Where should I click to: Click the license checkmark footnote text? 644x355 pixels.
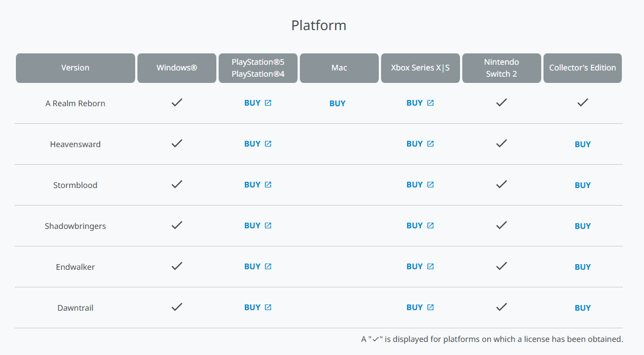tap(492, 340)
